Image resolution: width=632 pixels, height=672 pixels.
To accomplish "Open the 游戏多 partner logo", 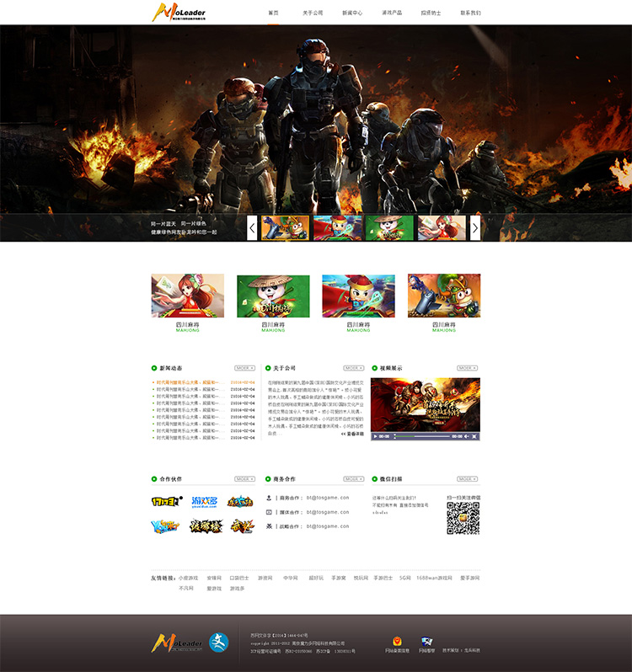I will [x=204, y=502].
